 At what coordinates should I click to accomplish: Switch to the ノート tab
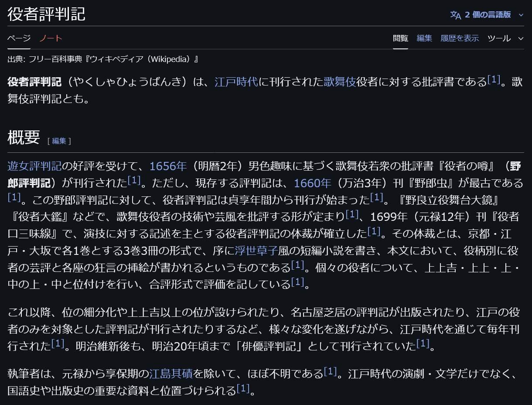pyautogui.click(x=51, y=38)
